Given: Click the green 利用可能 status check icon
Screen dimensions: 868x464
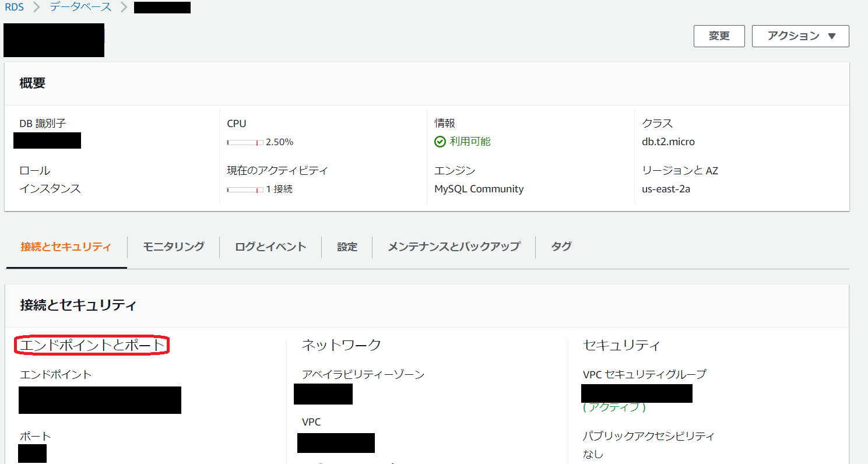Looking at the screenshot, I should pos(440,142).
